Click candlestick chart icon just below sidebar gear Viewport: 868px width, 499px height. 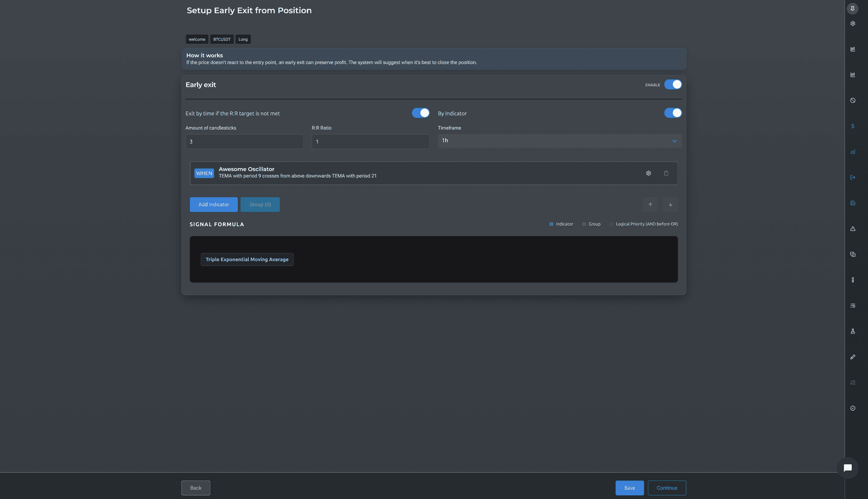pos(853,49)
